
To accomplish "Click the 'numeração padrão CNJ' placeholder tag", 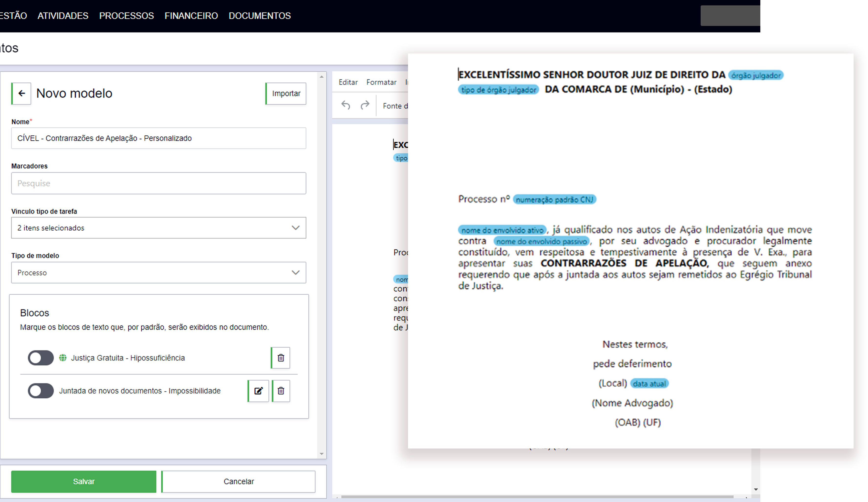I will (x=554, y=200).
